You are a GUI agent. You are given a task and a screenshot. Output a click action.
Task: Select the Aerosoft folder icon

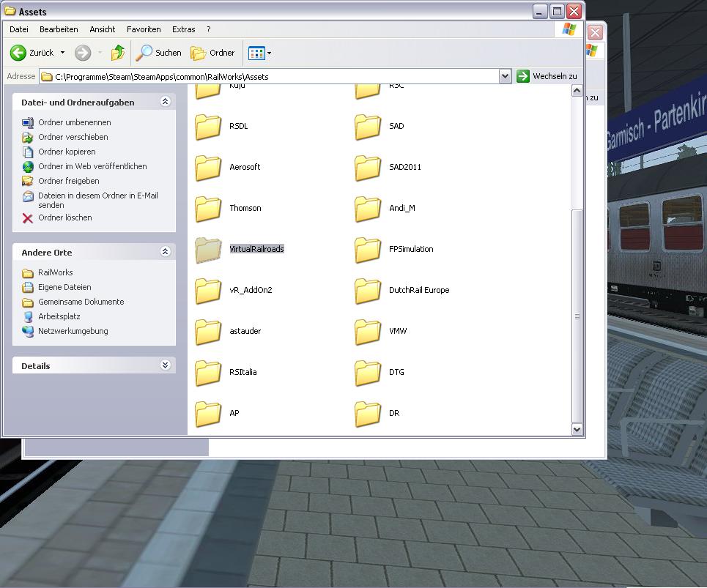coord(208,168)
